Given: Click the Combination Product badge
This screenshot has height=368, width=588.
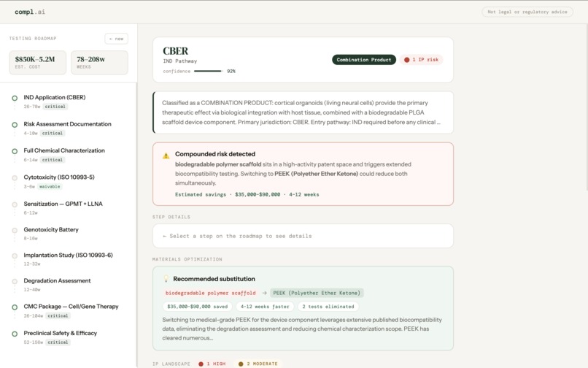Looking at the screenshot, I should coord(364,60).
